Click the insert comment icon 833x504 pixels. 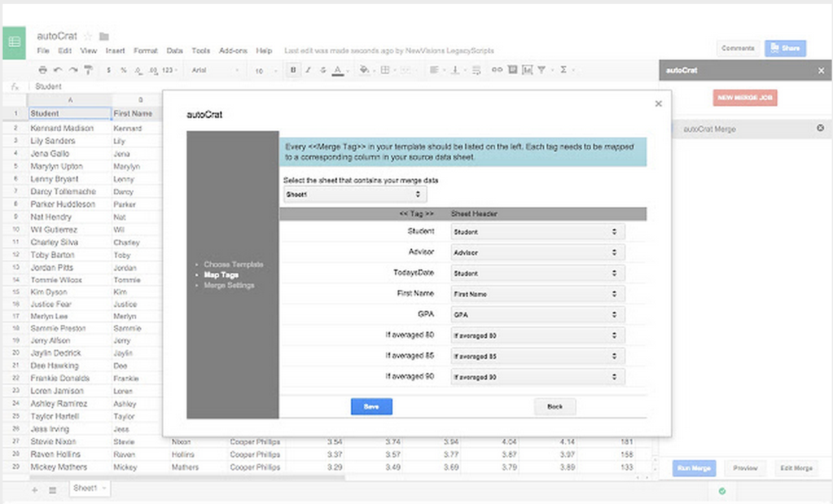pyautogui.click(x=512, y=70)
